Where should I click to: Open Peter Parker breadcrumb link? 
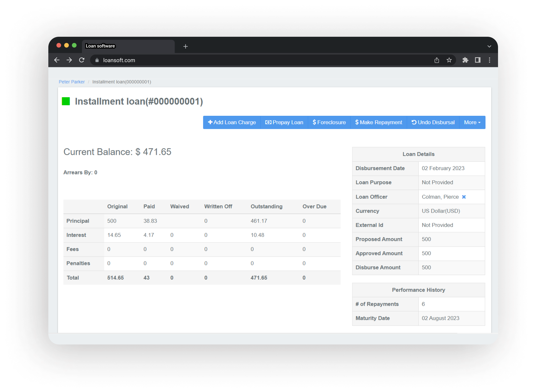(72, 82)
